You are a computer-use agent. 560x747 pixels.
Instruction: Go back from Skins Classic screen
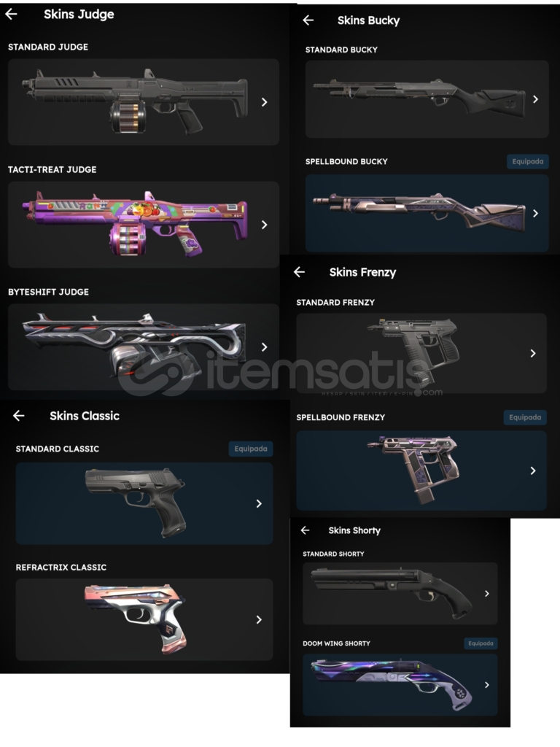coord(18,415)
